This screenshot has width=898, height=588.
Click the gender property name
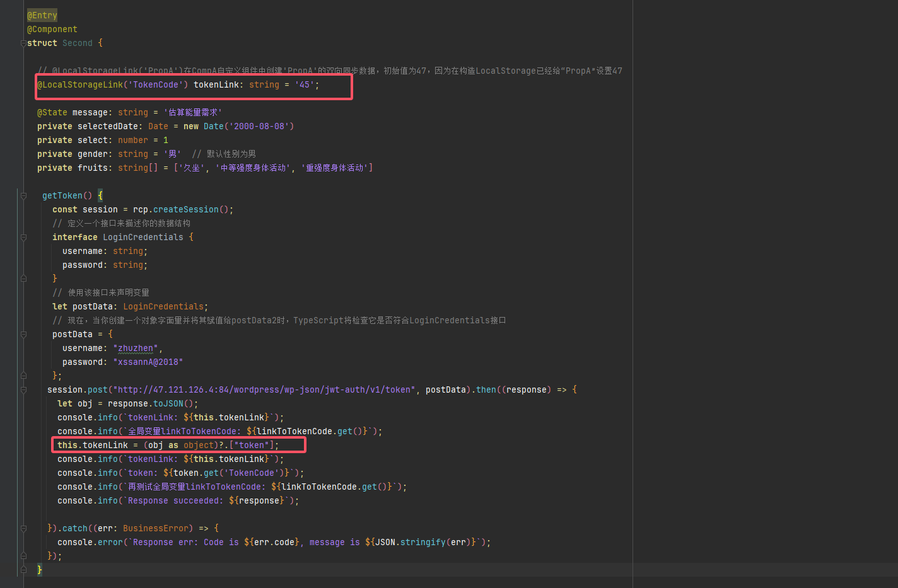point(93,154)
